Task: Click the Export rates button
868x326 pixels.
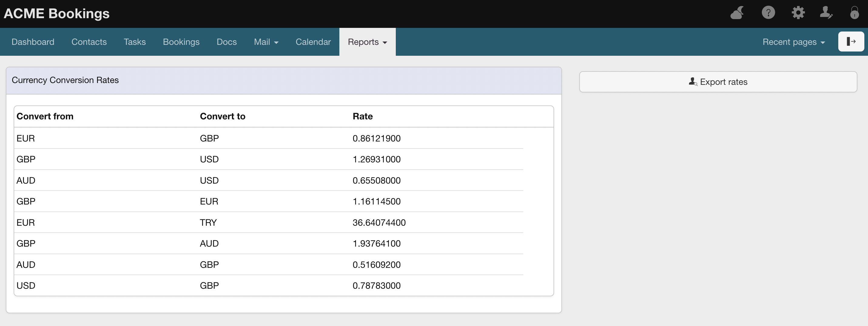Action: pos(718,82)
